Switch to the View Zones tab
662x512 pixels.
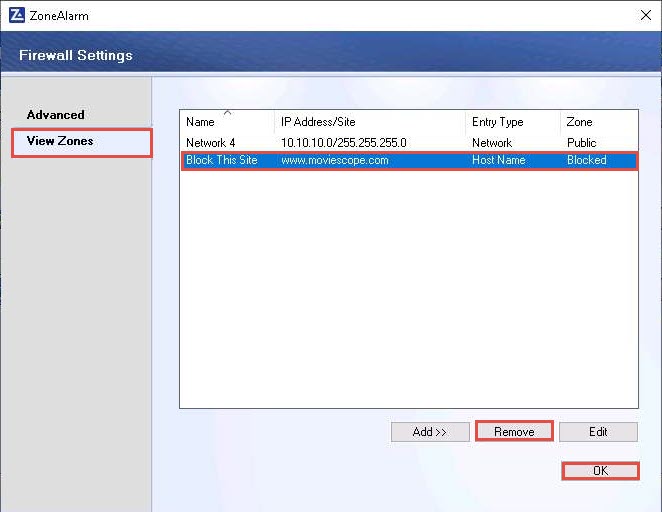click(x=81, y=143)
